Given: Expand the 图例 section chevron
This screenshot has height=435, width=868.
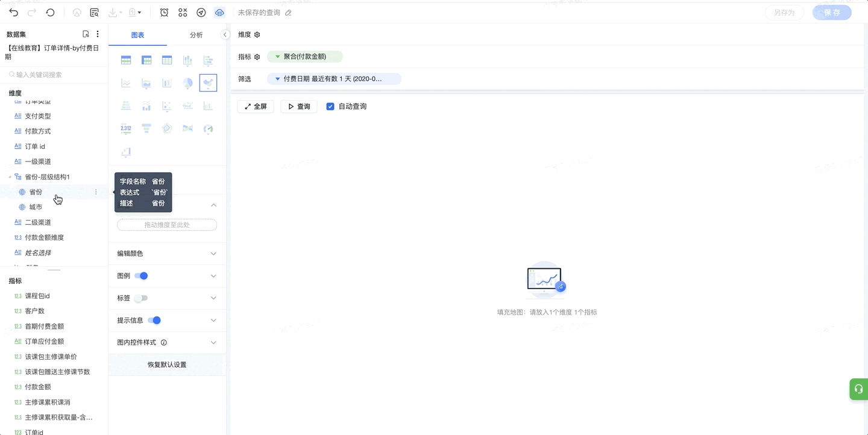Looking at the screenshot, I should coord(213,276).
